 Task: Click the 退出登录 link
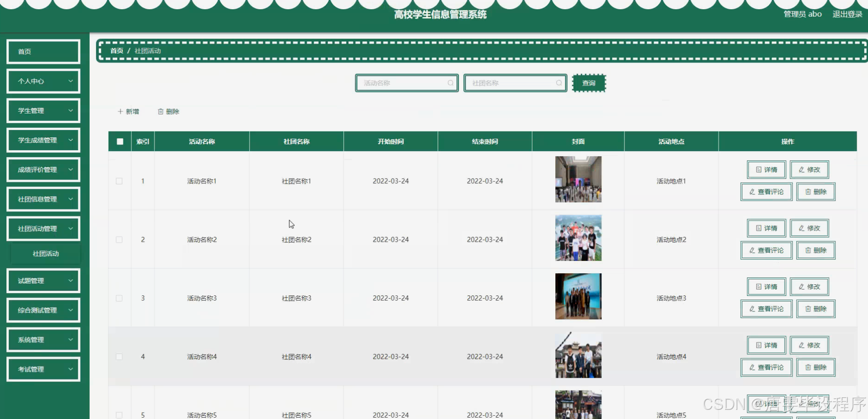847,14
